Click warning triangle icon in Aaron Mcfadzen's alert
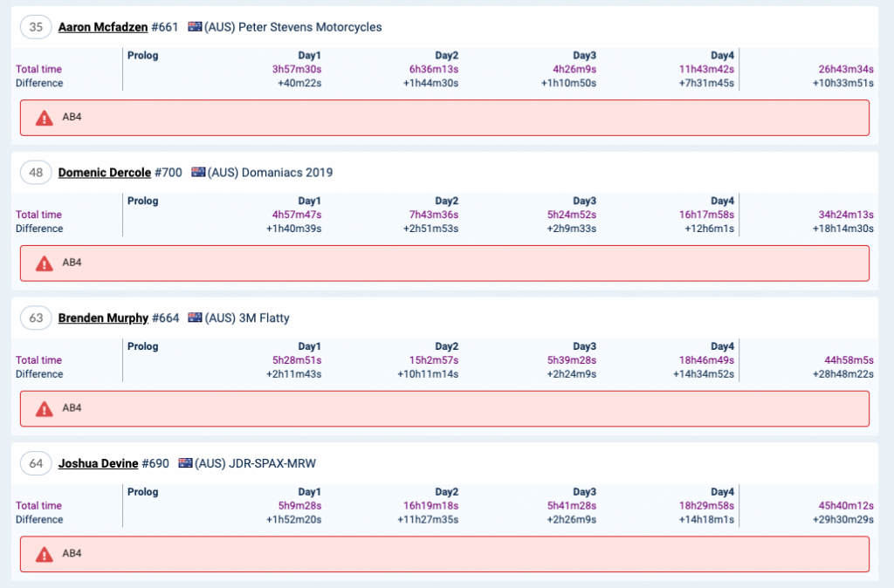 coord(44,118)
